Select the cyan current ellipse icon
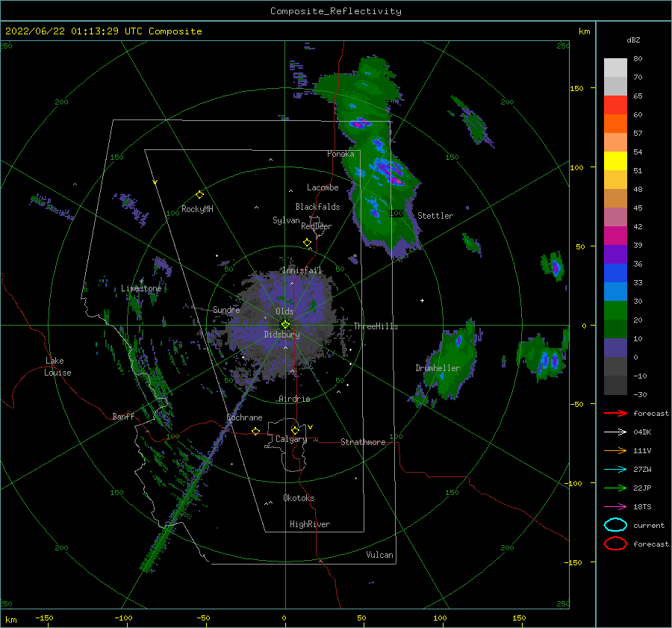672x628 pixels. [615, 525]
